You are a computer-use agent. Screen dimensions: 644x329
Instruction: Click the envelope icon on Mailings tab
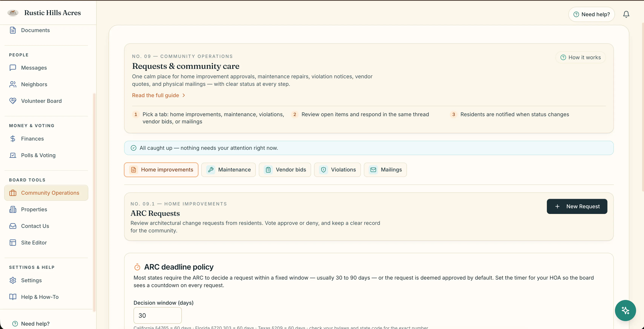click(x=373, y=170)
